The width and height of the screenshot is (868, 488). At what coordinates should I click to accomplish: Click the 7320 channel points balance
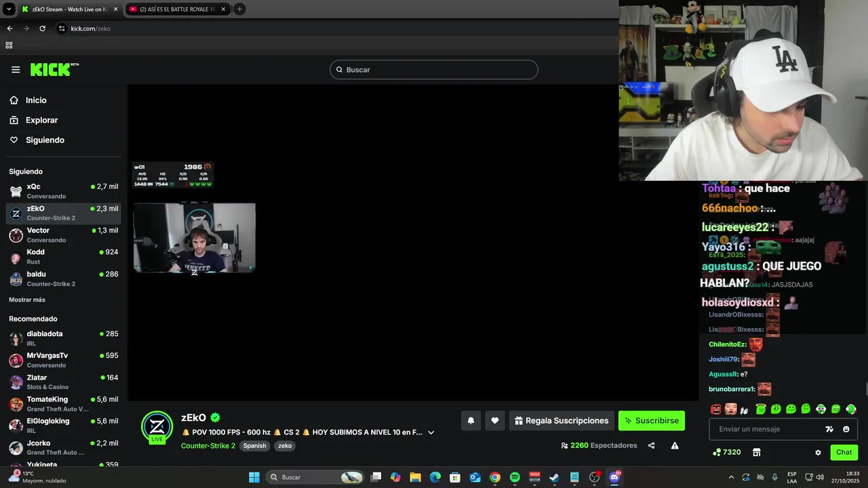pyautogui.click(x=726, y=452)
